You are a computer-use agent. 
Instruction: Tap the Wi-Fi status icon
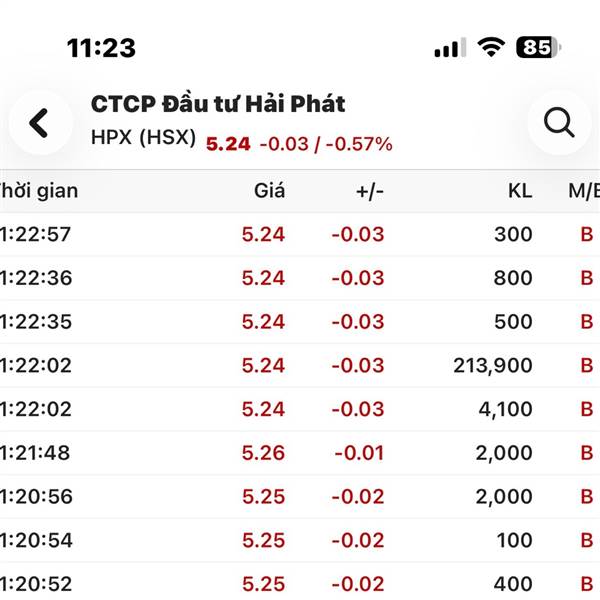pyautogui.click(x=491, y=47)
